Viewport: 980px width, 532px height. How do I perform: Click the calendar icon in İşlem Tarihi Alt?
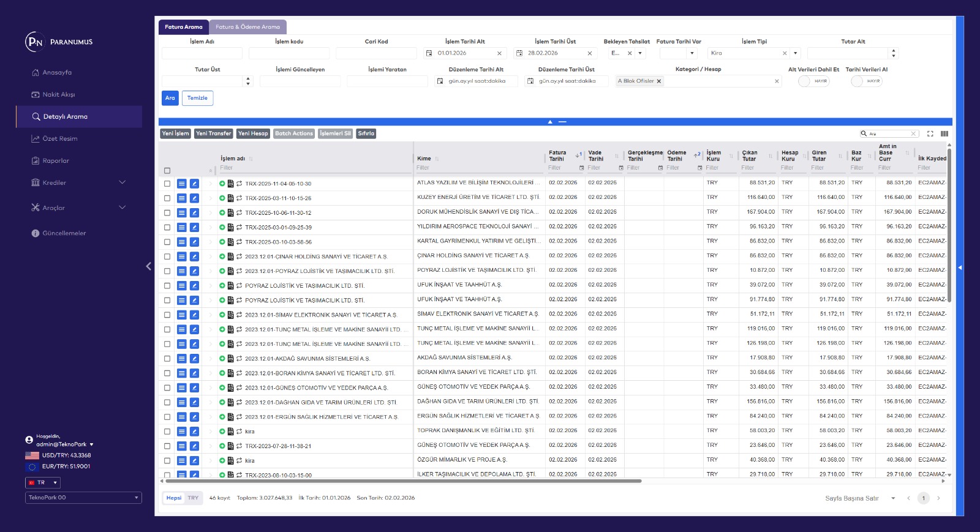pos(429,53)
